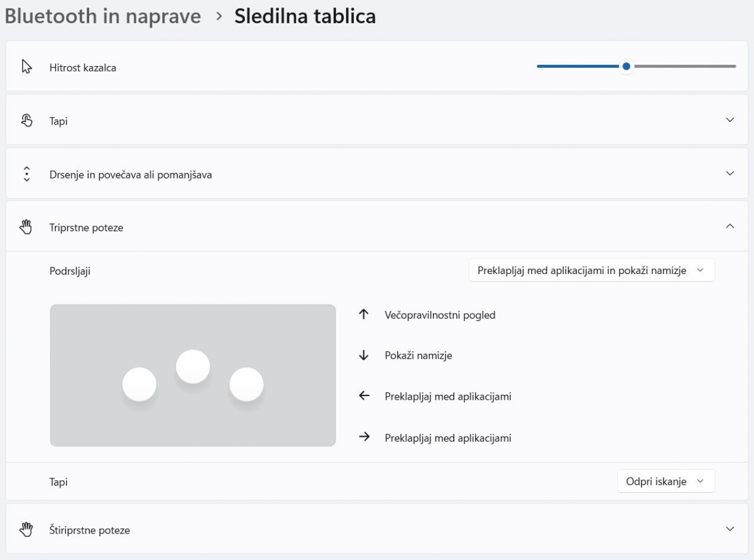Click the Pokaži namizje gesture label
This screenshot has height=560, width=754.
pos(418,356)
